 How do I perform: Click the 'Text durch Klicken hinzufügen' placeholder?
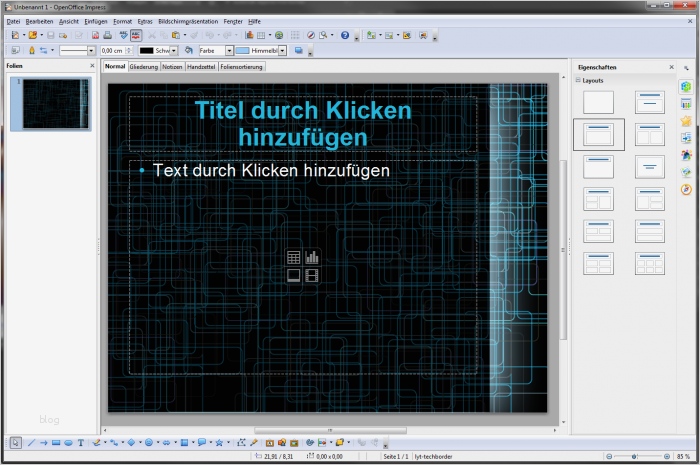point(271,170)
